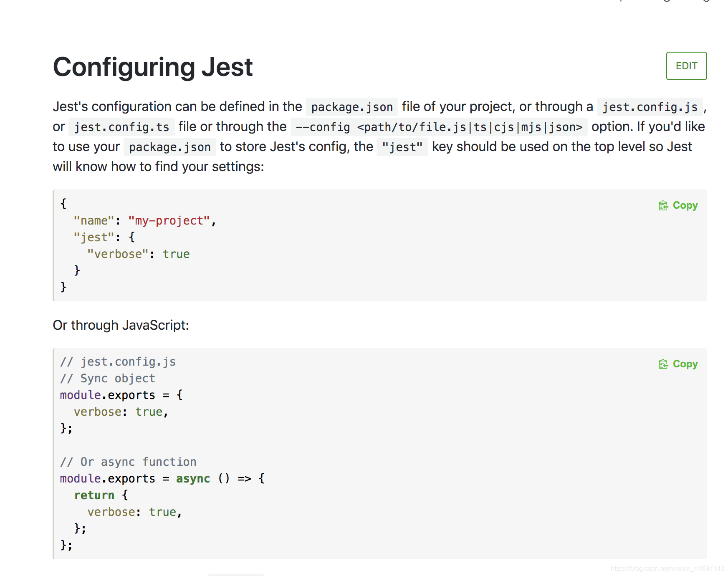
Task: Click the second package.json inline code mention
Action: (x=169, y=147)
